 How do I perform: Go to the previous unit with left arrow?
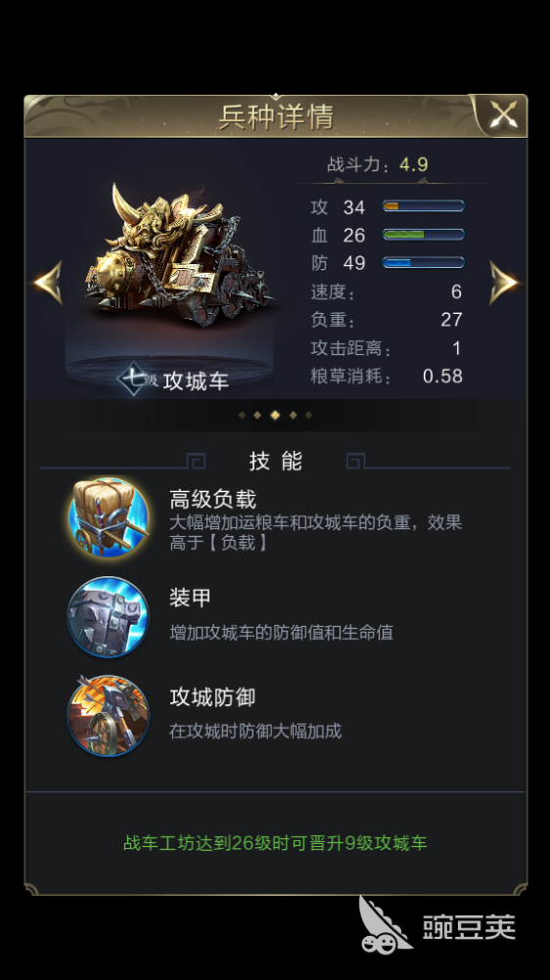49,282
